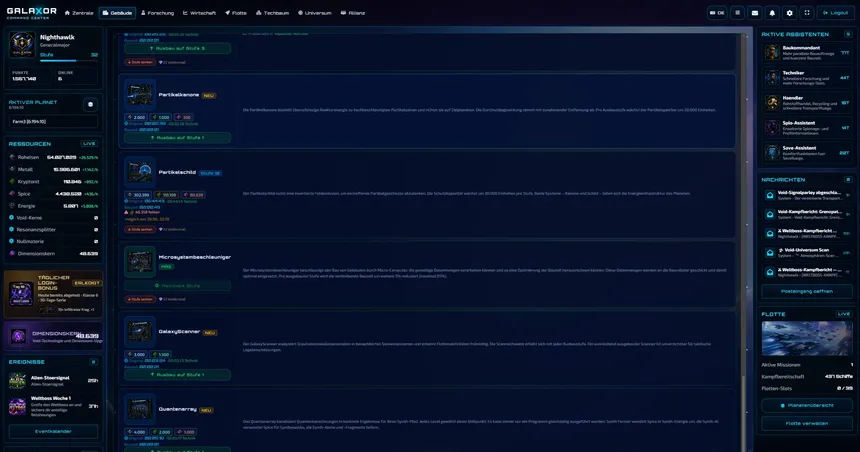Open the Farm3 planet selector
Image resolution: width=860 pixels, height=452 pixels.
(x=53, y=121)
